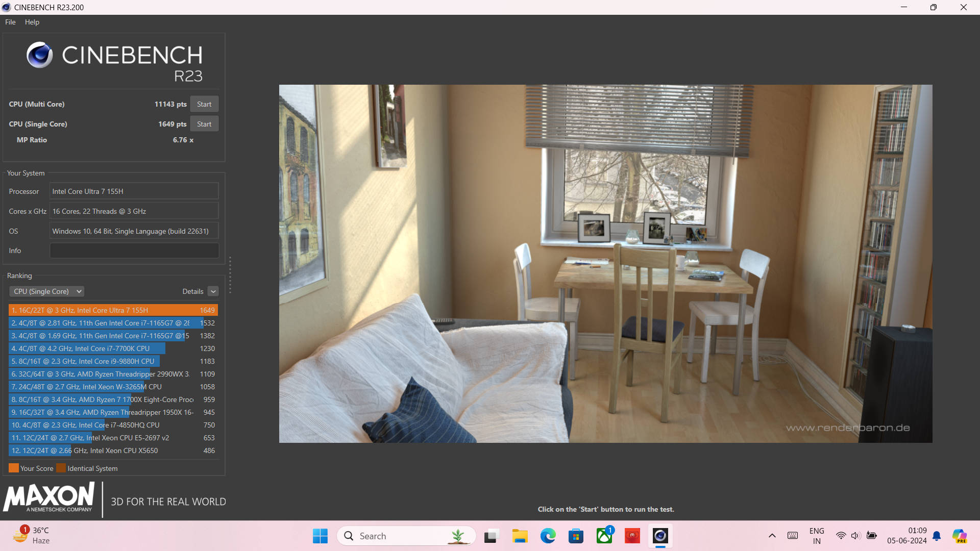The width and height of the screenshot is (980, 551).
Task: Open the CPU (Single Core) ranking dropdown
Action: tap(47, 291)
